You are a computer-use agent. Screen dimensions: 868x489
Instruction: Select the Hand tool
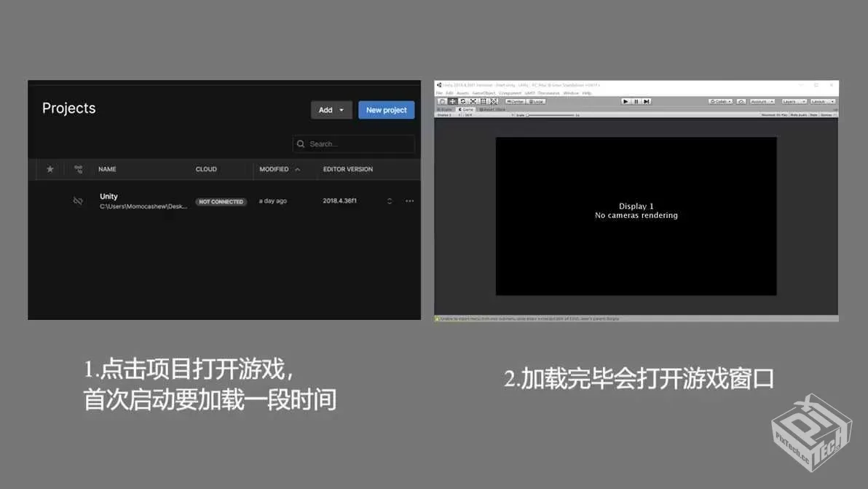[443, 101]
